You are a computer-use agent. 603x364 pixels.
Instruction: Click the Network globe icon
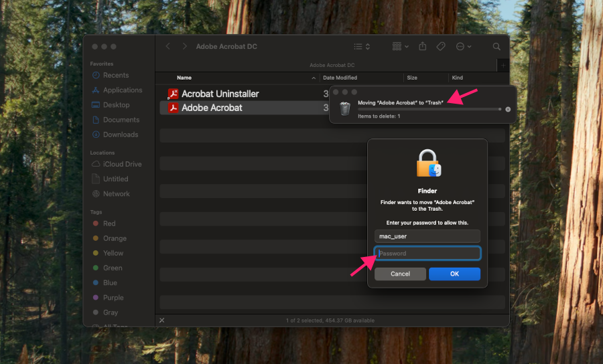point(96,194)
